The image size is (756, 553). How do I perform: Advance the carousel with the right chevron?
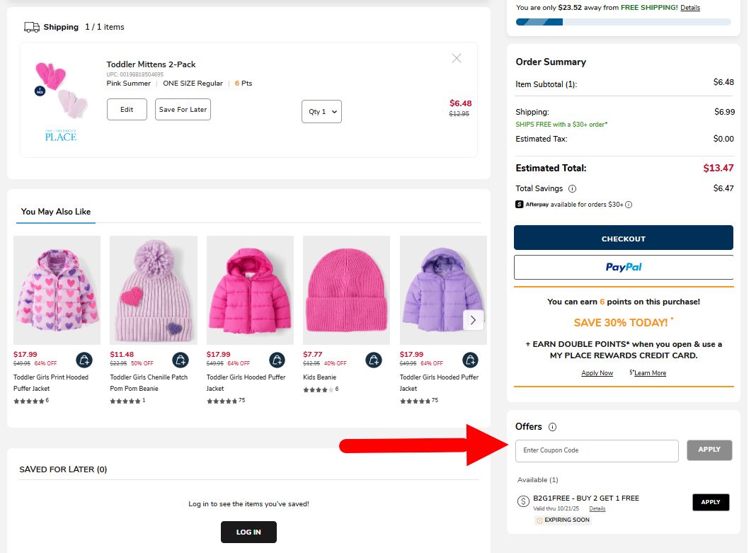(473, 320)
